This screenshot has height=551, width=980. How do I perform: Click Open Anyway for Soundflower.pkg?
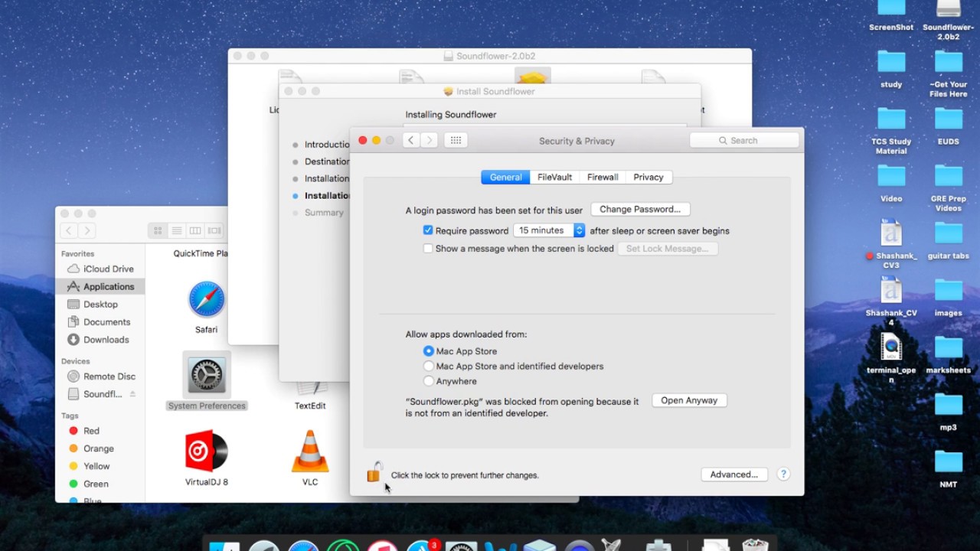click(x=689, y=400)
